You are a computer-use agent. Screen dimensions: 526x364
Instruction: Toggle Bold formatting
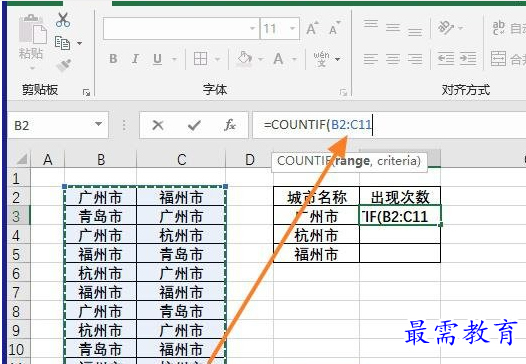(113, 59)
